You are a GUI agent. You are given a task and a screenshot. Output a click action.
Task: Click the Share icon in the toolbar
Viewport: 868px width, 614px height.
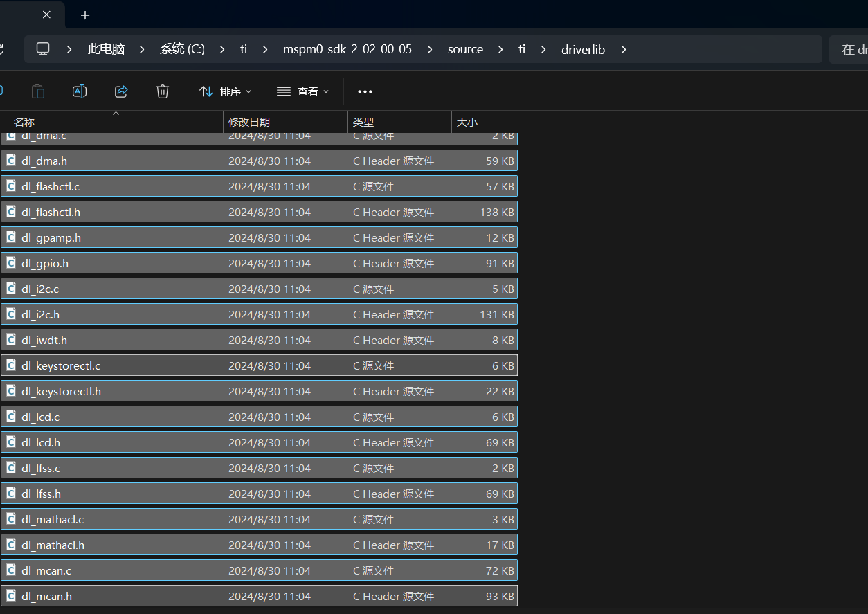(121, 91)
